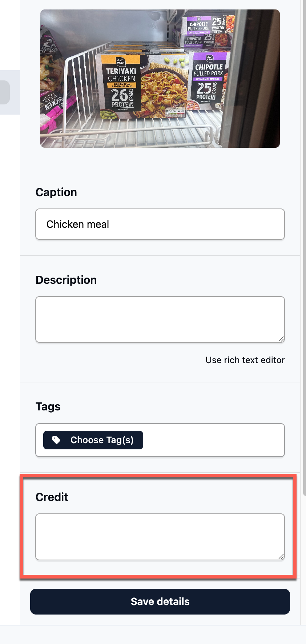The height and width of the screenshot is (644, 306).
Task: Focus the Caption field containing Chicken meal
Action: pos(160,224)
